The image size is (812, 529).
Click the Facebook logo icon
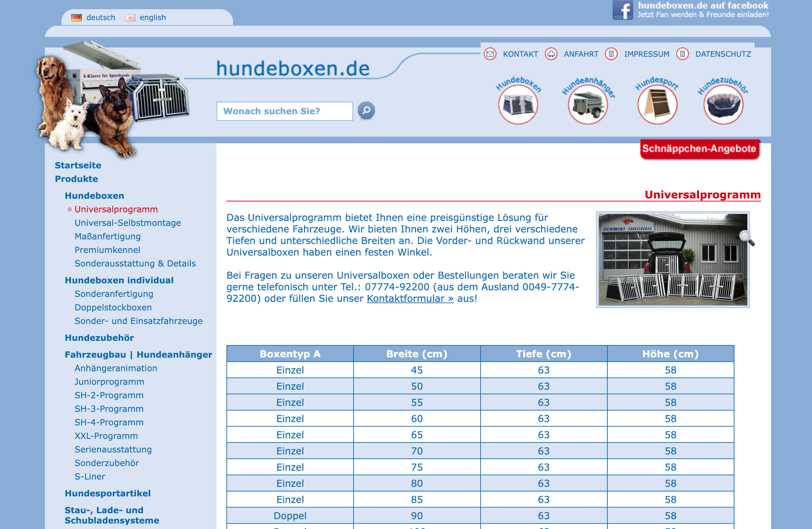[x=623, y=10]
